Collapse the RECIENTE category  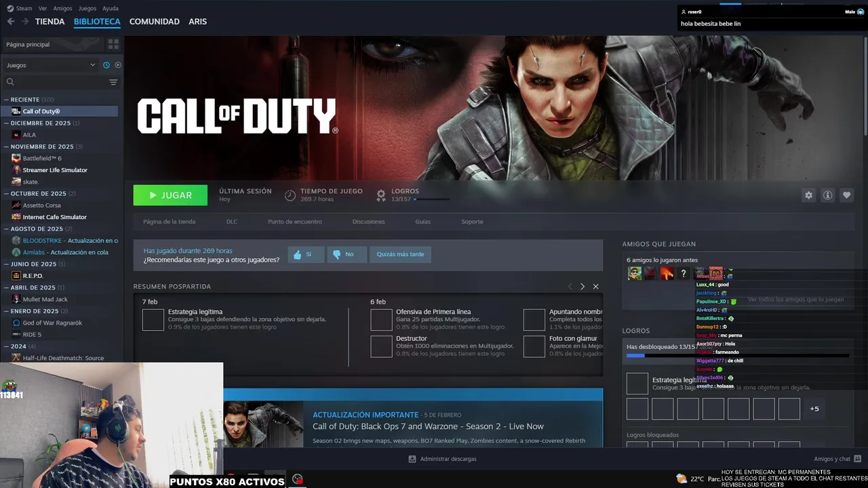coord(6,100)
